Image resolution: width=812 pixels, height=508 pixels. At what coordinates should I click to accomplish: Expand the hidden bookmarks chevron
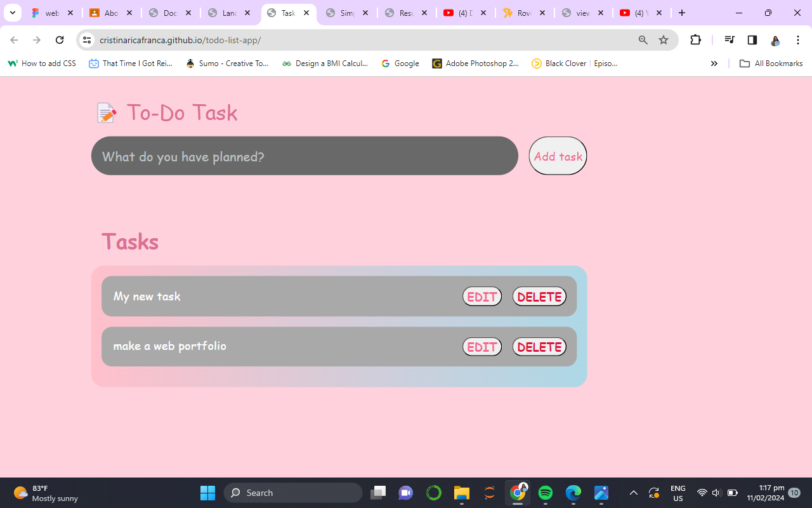click(714, 63)
